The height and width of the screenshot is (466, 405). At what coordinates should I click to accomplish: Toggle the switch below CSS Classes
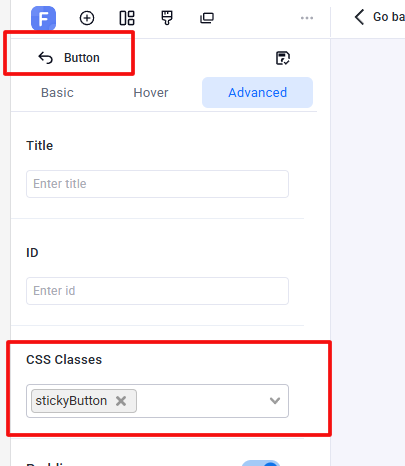point(261,463)
